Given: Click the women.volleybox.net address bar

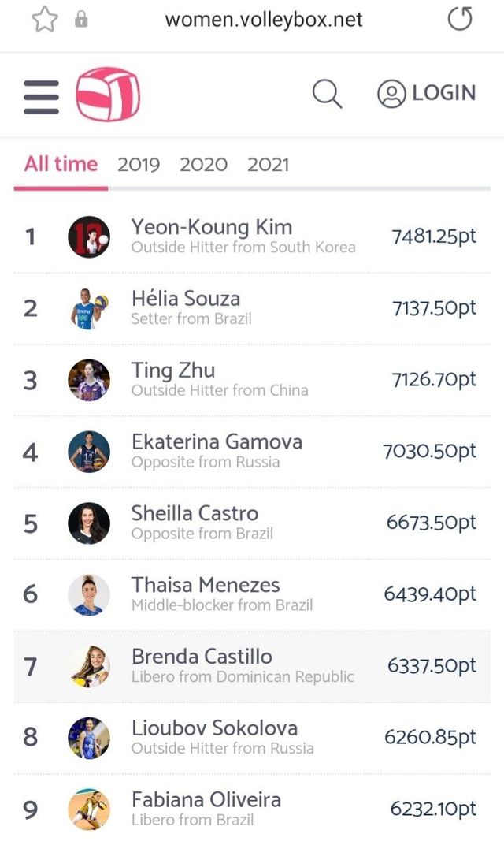Looking at the screenshot, I should click(x=263, y=20).
